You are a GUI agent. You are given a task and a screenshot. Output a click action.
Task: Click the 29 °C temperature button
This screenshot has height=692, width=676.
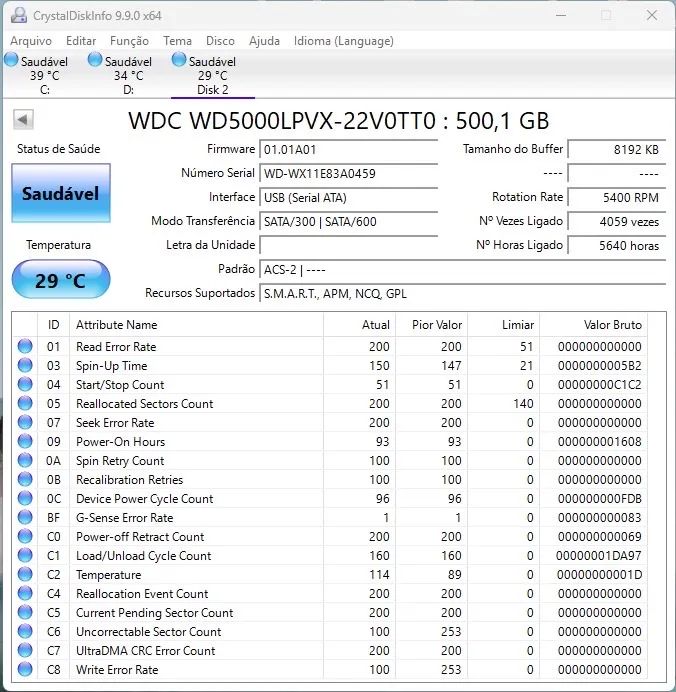(x=61, y=280)
